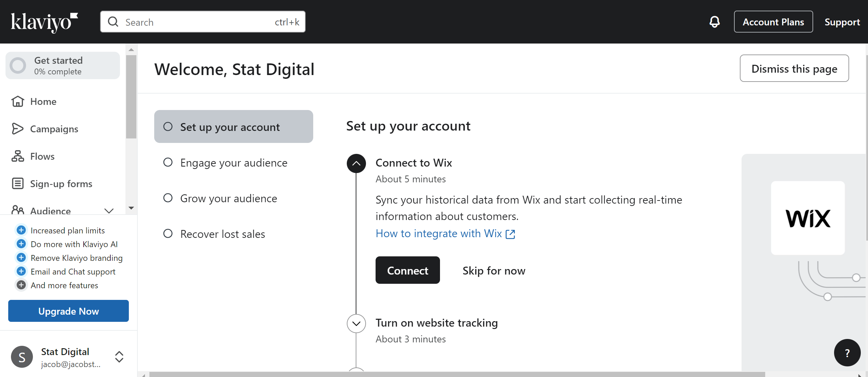Click the Flows diagram icon
This screenshot has width=868, height=377.
17,156
